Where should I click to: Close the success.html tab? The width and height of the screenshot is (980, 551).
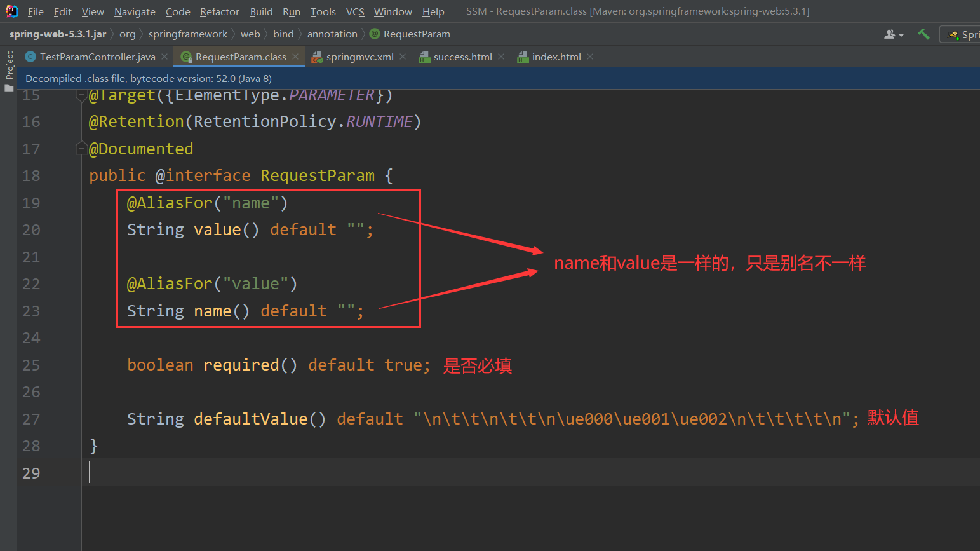click(x=501, y=57)
